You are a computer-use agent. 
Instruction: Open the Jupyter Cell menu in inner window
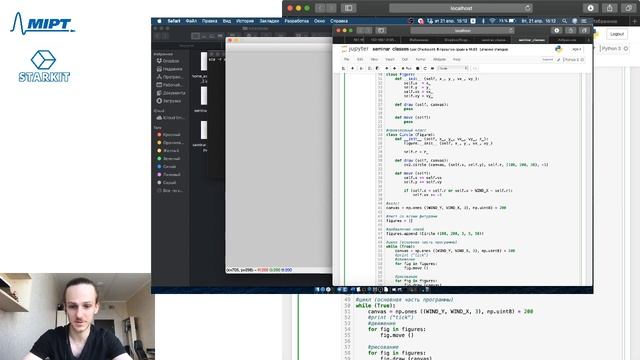pos(404,59)
